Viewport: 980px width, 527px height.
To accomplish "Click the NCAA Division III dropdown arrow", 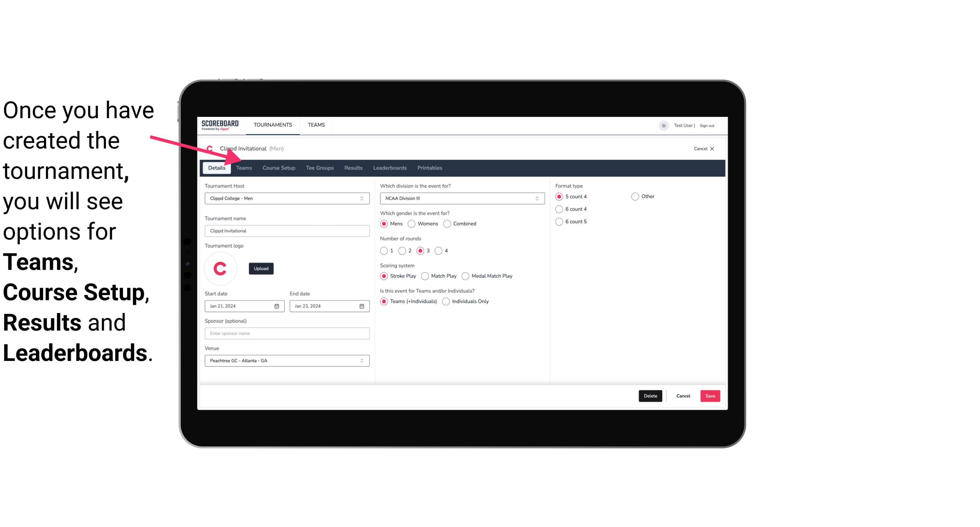I will point(535,199).
